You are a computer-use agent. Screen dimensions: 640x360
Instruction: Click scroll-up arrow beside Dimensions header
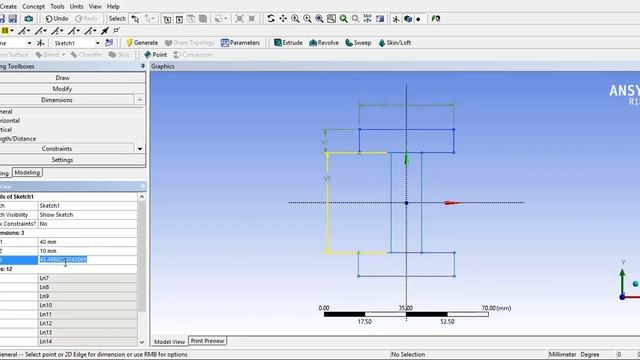[x=140, y=100]
